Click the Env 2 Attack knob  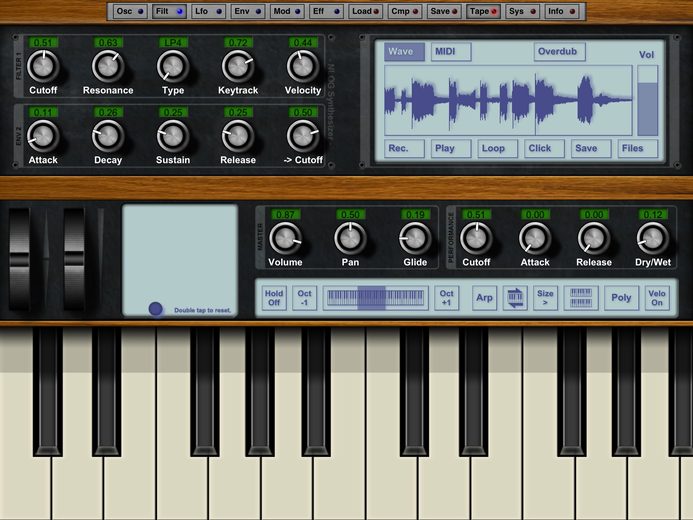point(43,136)
